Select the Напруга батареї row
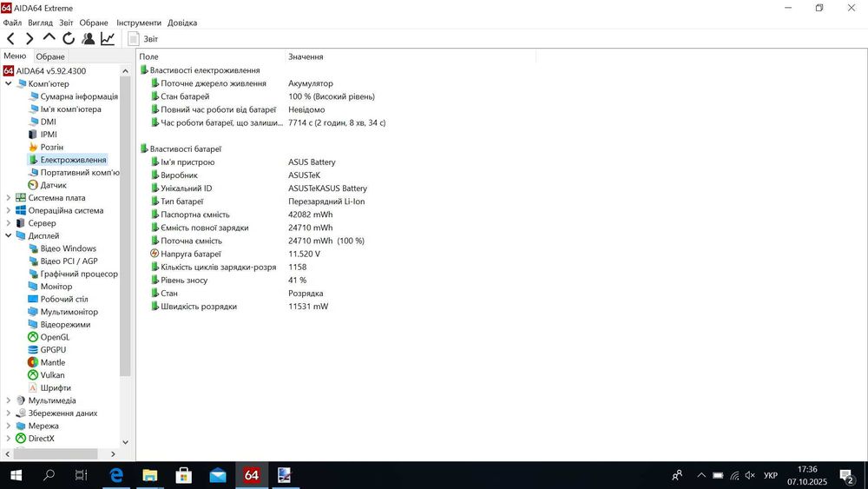The height and width of the screenshot is (489, 868). [235, 254]
